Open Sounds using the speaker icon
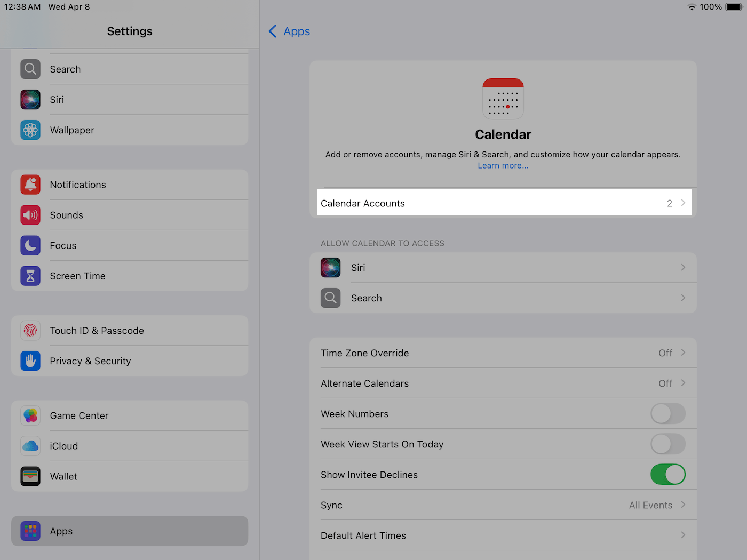The height and width of the screenshot is (560, 747). click(x=30, y=215)
